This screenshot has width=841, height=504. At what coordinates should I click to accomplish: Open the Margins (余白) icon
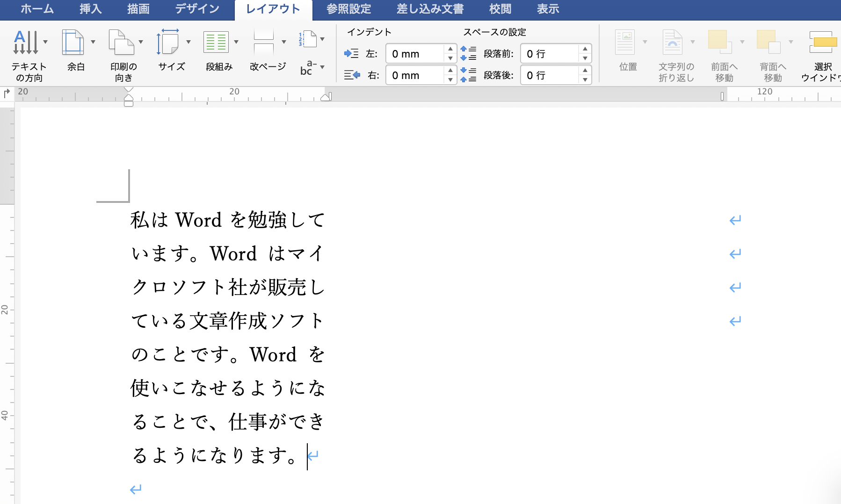(x=73, y=42)
